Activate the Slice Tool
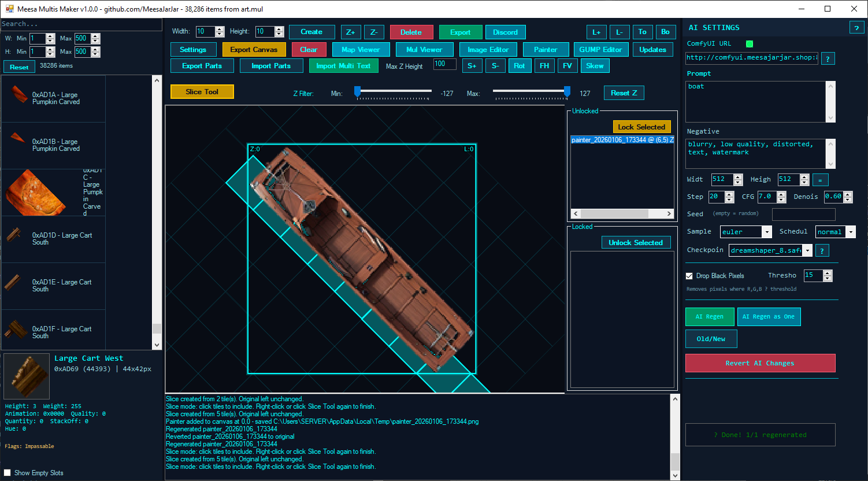The height and width of the screenshot is (481, 868). pos(202,92)
